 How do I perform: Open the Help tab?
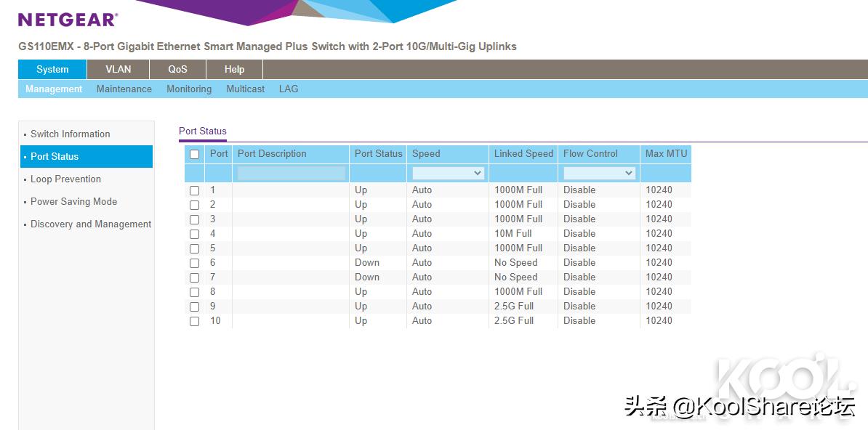pyautogui.click(x=234, y=69)
